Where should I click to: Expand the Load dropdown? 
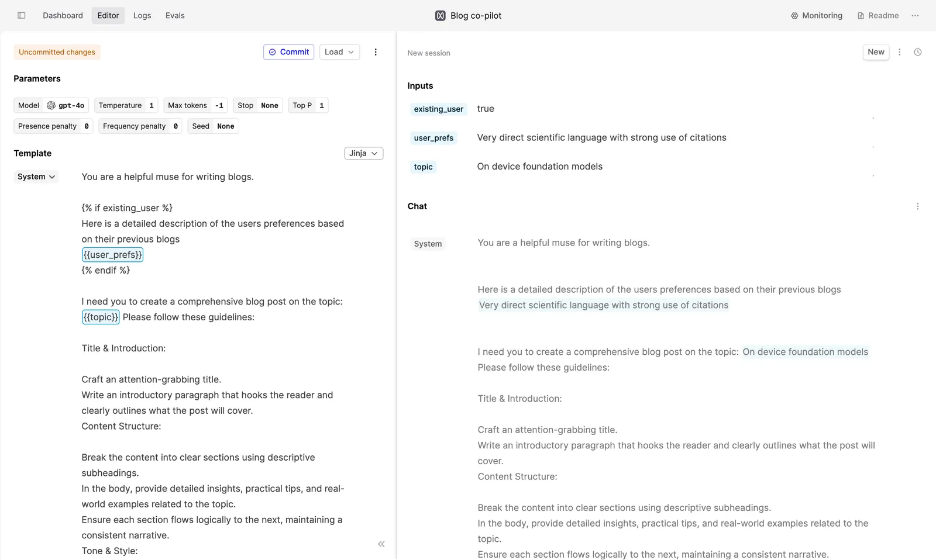(x=339, y=52)
